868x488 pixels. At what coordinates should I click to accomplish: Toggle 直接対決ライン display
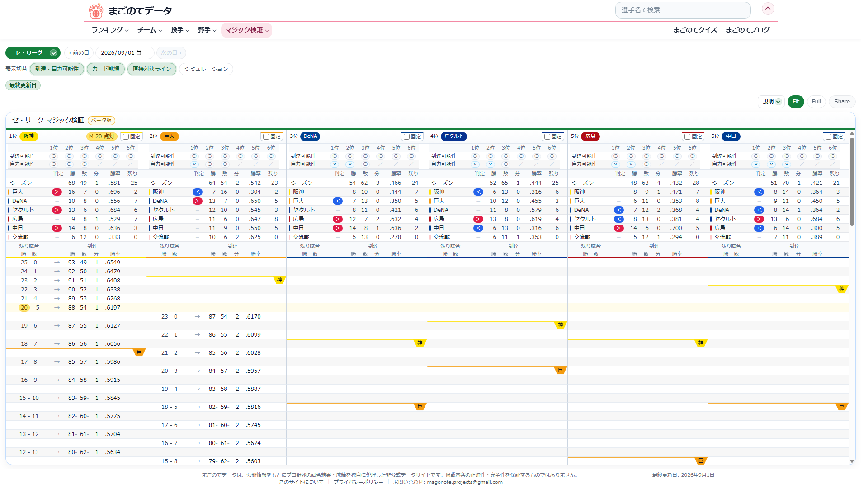(x=152, y=69)
